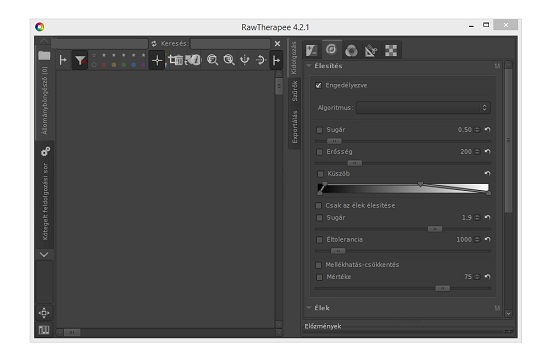The height and width of the screenshot is (364, 550).
Task: Open the batch queue gears icon
Action: 45,151
